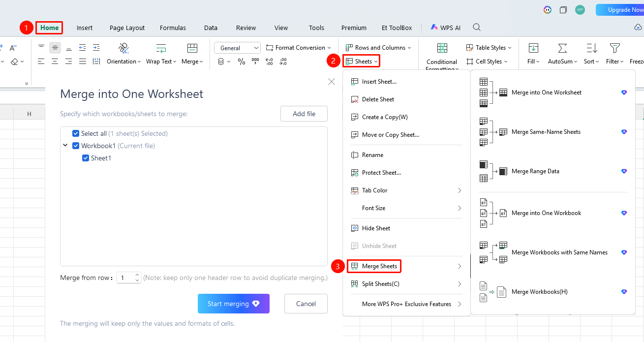Image resolution: width=644 pixels, height=342 pixels.
Task: Click the Fill down icon
Action: [533, 48]
